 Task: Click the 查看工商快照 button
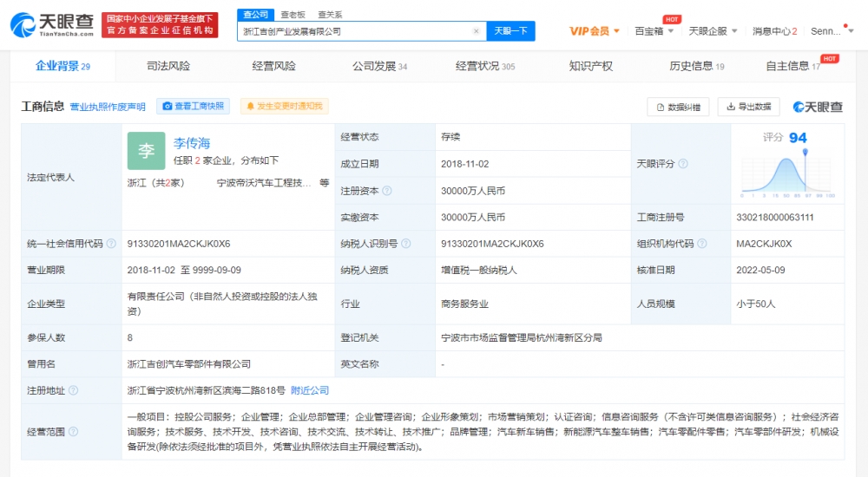(x=194, y=107)
